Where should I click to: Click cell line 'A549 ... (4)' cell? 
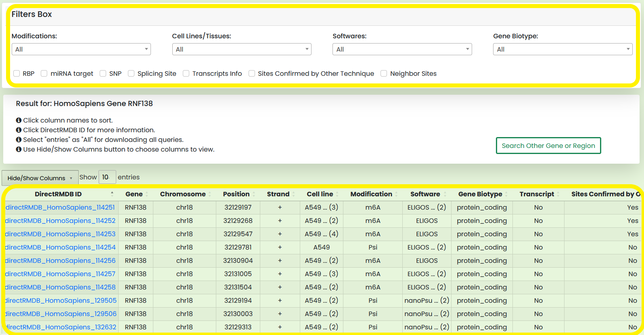(322, 234)
